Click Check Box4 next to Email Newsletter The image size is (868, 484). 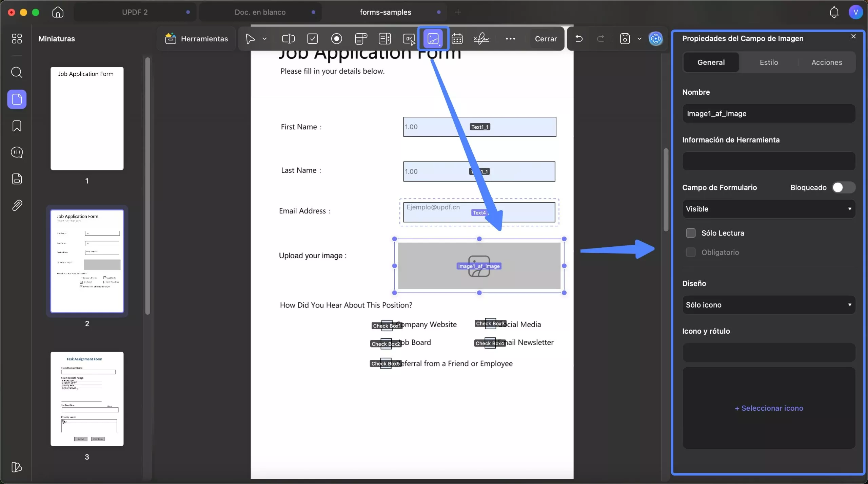point(490,343)
